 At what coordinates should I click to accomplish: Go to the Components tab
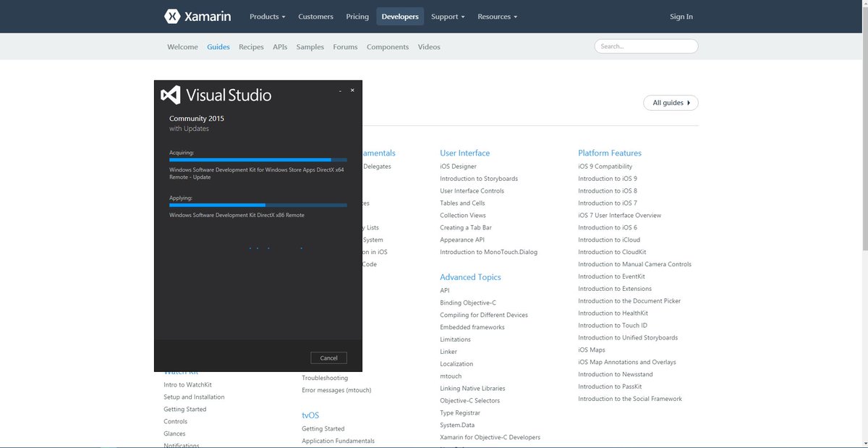point(388,47)
